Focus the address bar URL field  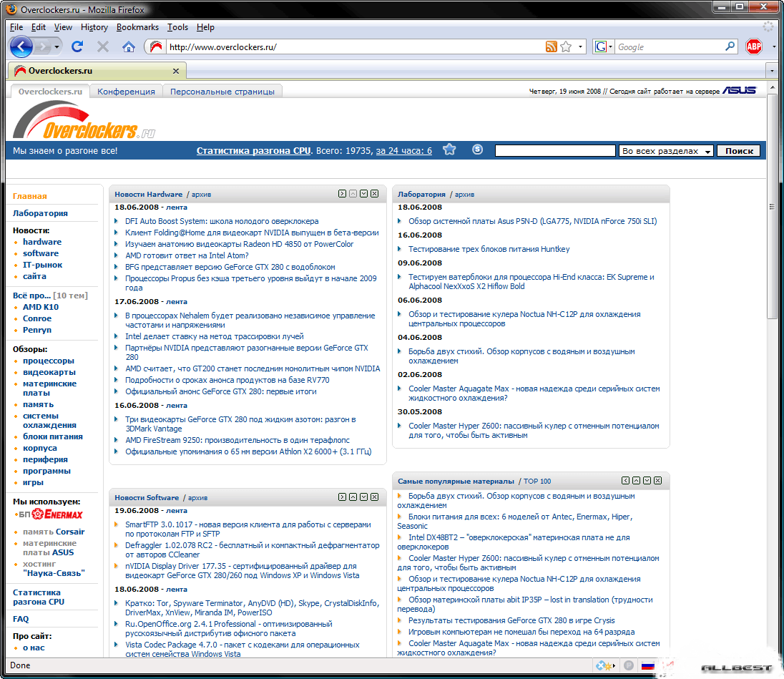pos(355,47)
